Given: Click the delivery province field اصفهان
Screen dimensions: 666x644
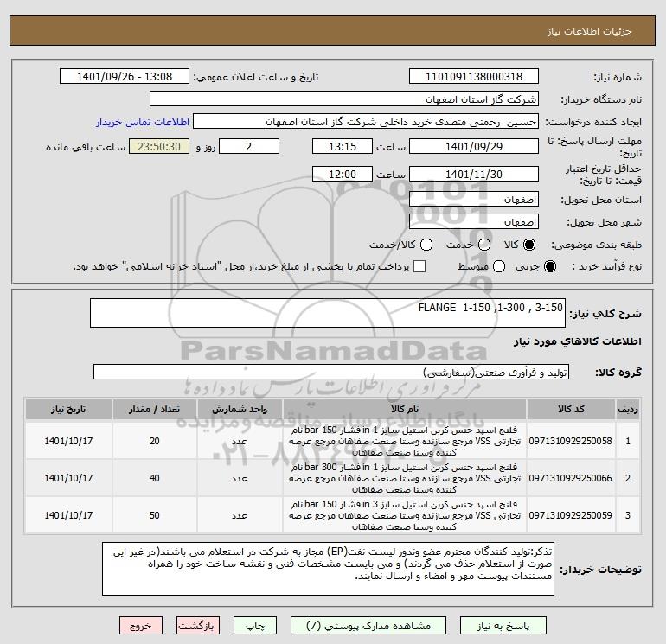Looking at the screenshot, I should [474, 199].
